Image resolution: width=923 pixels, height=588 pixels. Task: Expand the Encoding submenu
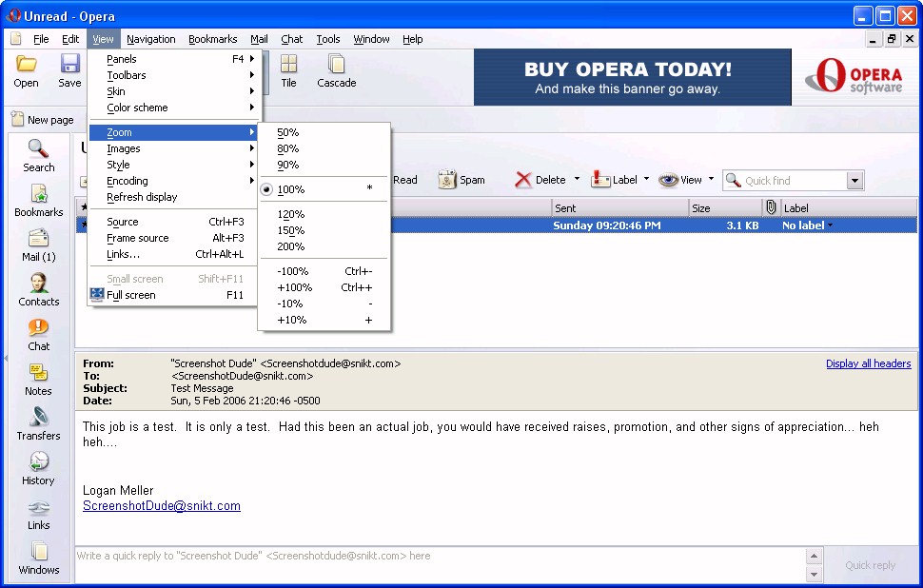point(172,181)
